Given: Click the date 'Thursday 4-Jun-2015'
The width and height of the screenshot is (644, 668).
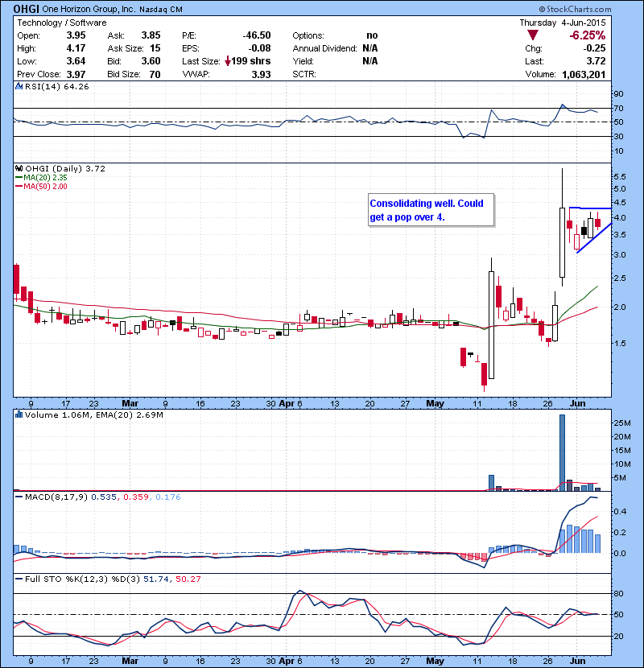Looking at the screenshot, I should click(x=562, y=23).
